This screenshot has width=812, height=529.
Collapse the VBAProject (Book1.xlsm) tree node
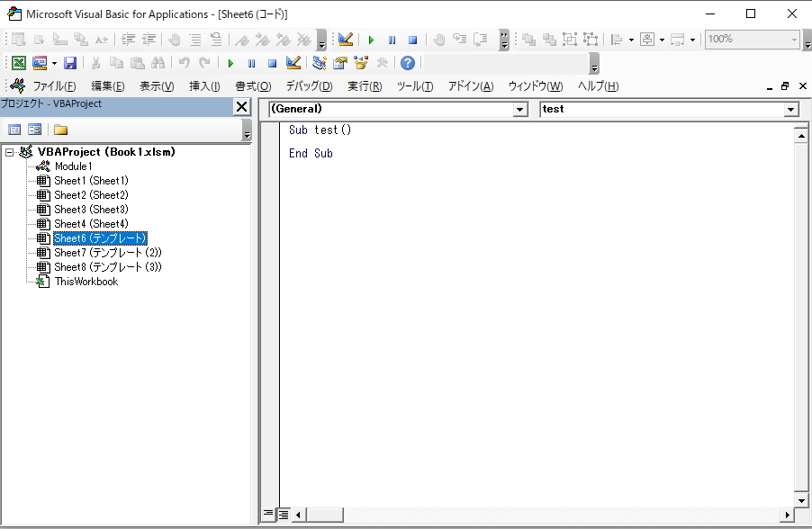(9, 152)
